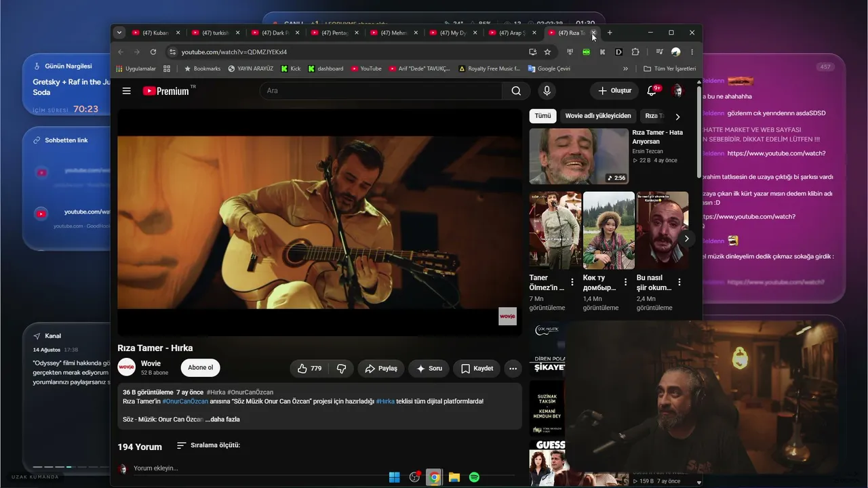
Task: Open the Chrome extensions puzzle icon
Action: pyautogui.click(x=635, y=52)
